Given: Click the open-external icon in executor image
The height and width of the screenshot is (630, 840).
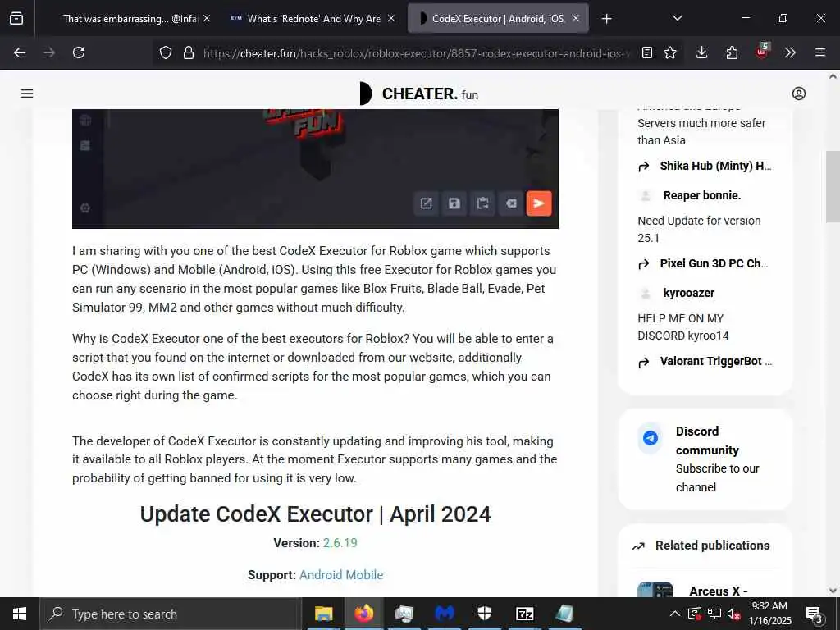Looking at the screenshot, I should 426,203.
